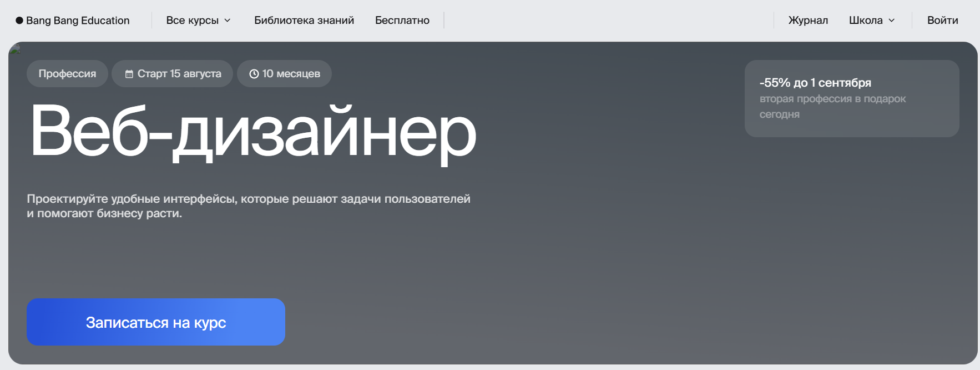Select the Профессия tag
Viewport: 980px width, 370px height.
67,74
